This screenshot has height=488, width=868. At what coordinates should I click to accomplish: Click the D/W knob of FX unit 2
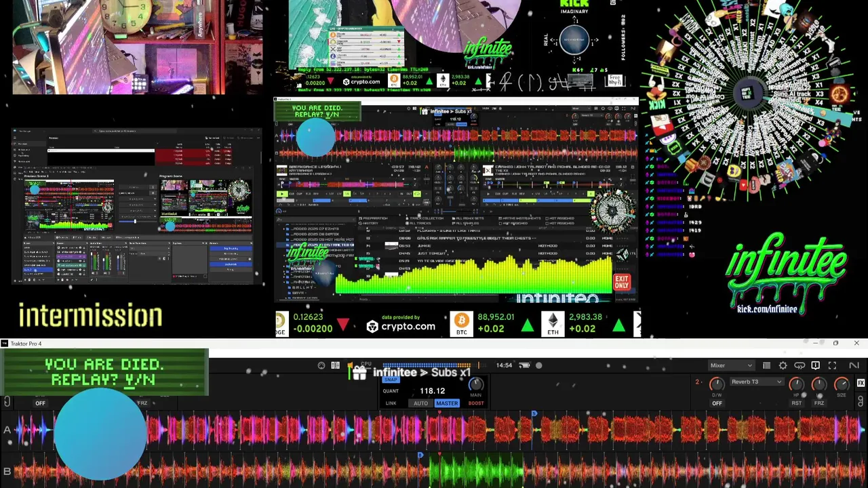tap(717, 384)
